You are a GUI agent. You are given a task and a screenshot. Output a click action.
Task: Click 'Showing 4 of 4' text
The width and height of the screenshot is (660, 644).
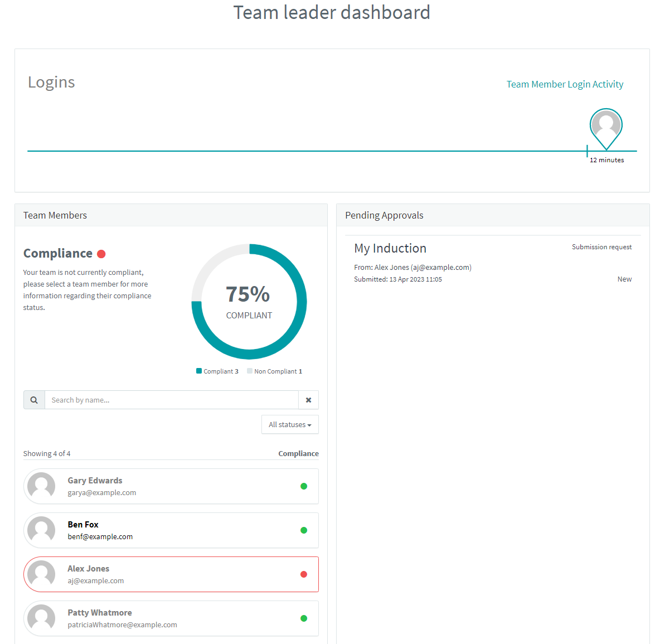pos(47,453)
